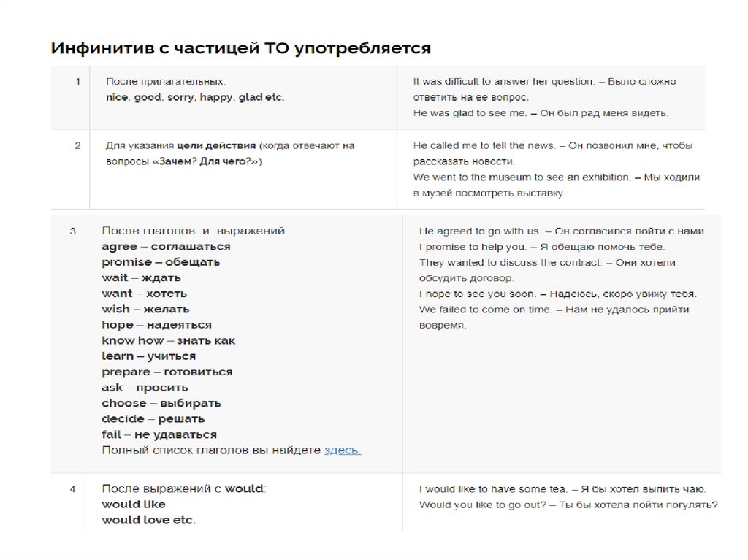Image resolution: width=748 pixels, height=560 pixels.
Task: Click the text "После прилагательных:"
Action: click(x=166, y=82)
